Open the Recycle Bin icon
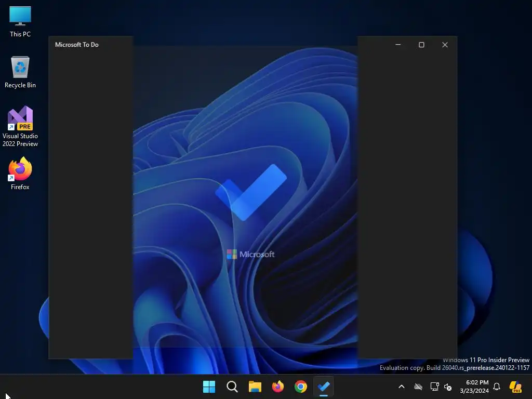The width and height of the screenshot is (532, 399). pos(20,72)
